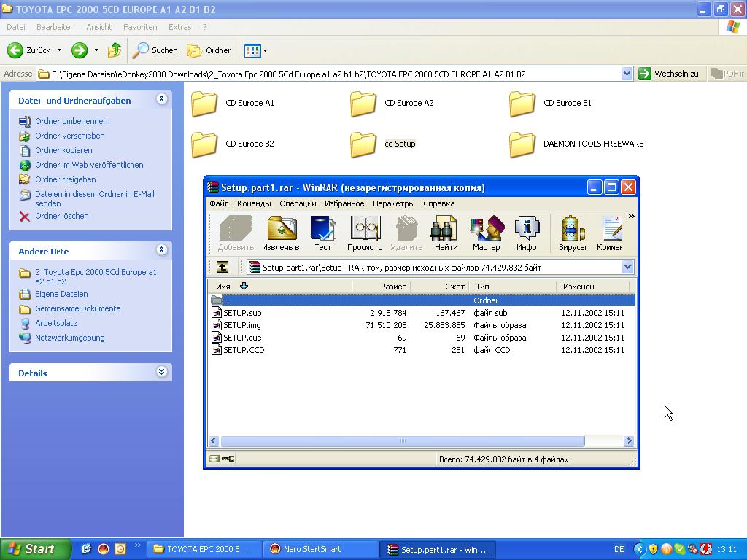This screenshot has width=747, height=560.
Task: Open Команды menu in WinRAR
Action: [254, 203]
